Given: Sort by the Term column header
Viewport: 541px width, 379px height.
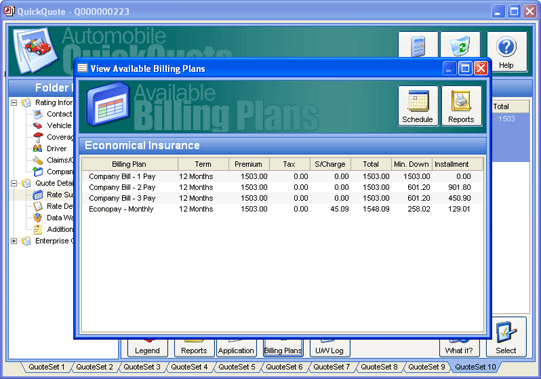Looking at the screenshot, I should (x=203, y=164).
